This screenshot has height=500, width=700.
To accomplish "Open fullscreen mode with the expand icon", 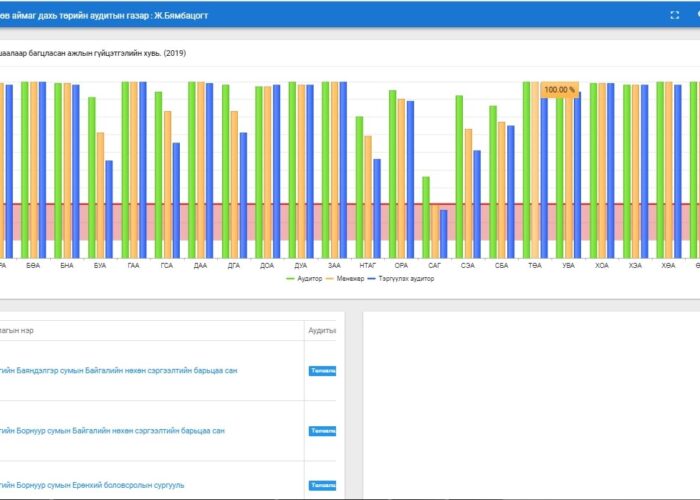I will coord(675,15).
